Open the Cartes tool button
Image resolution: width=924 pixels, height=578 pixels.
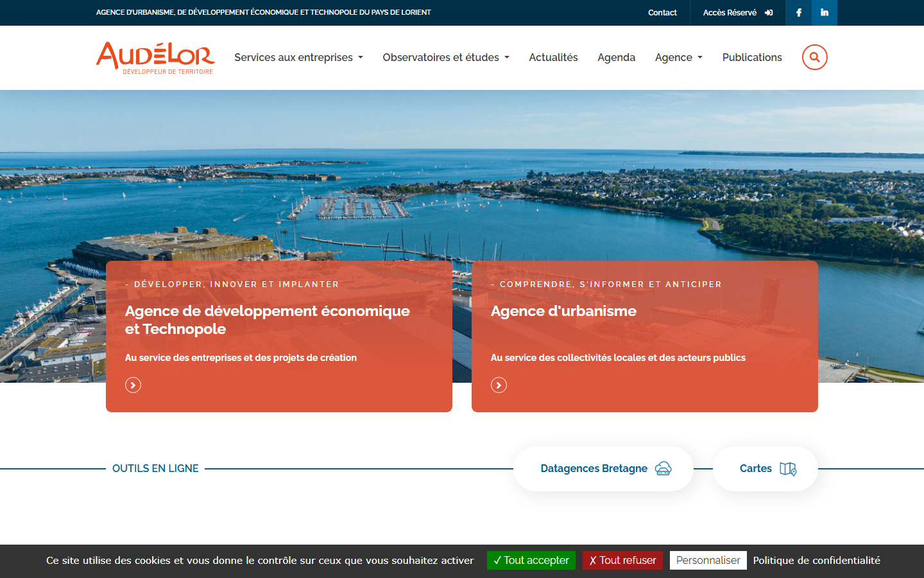[x=766, y=469]
